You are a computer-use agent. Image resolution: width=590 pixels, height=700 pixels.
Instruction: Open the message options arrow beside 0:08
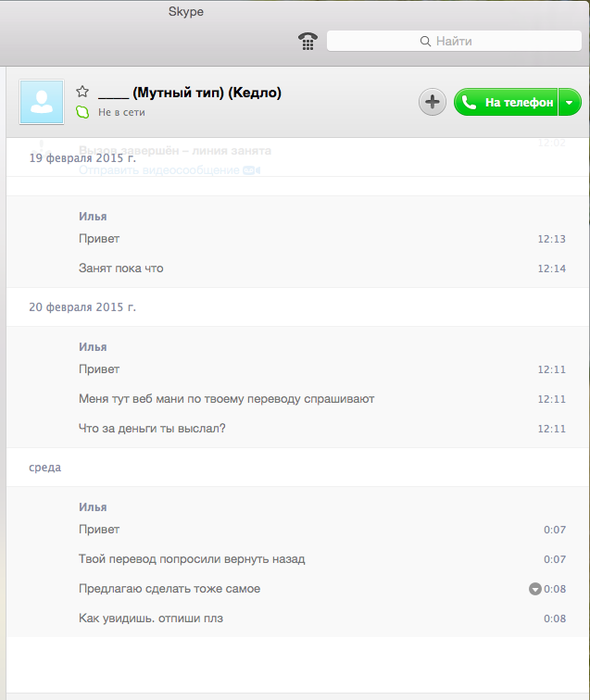tap(535, 589)
